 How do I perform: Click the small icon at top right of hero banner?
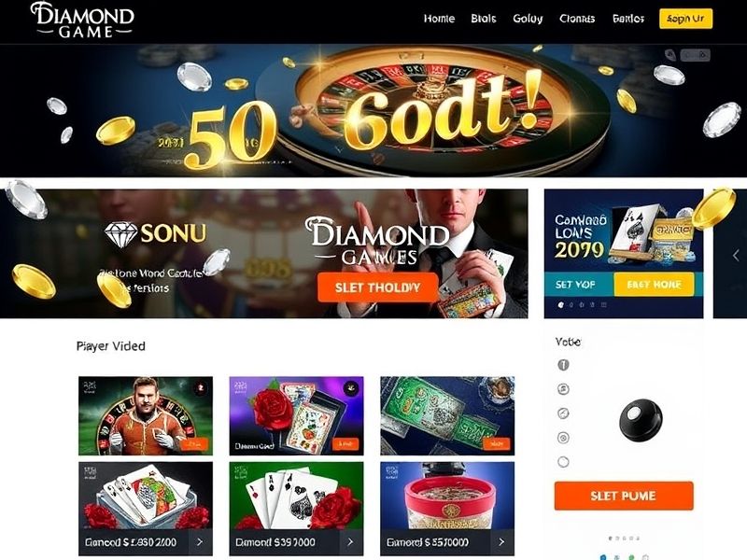coord(670,55)
